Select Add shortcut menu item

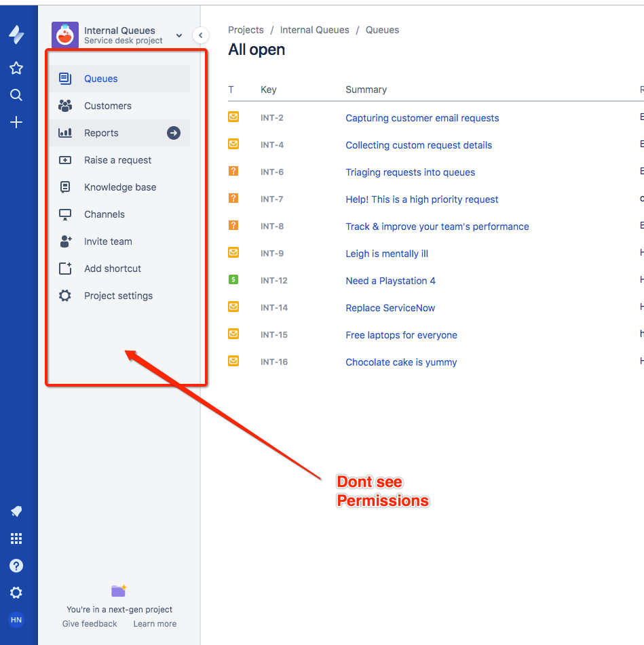pos(119,269)
